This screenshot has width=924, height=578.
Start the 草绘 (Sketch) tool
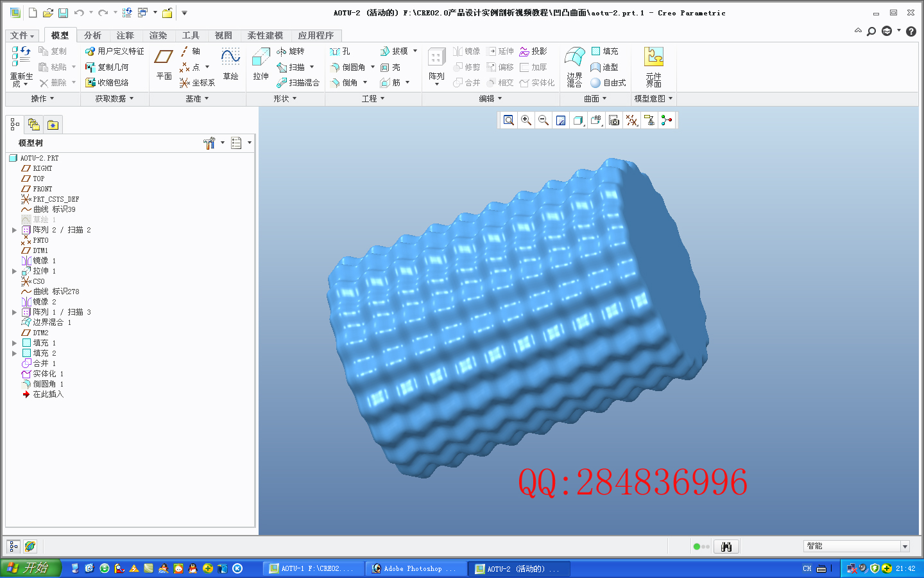231,64
